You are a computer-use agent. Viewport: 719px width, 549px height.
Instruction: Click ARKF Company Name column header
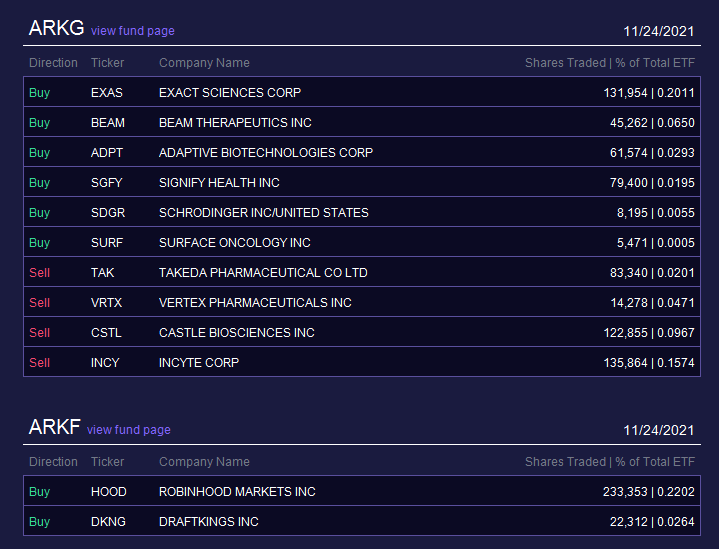click(x=204, y=461)
